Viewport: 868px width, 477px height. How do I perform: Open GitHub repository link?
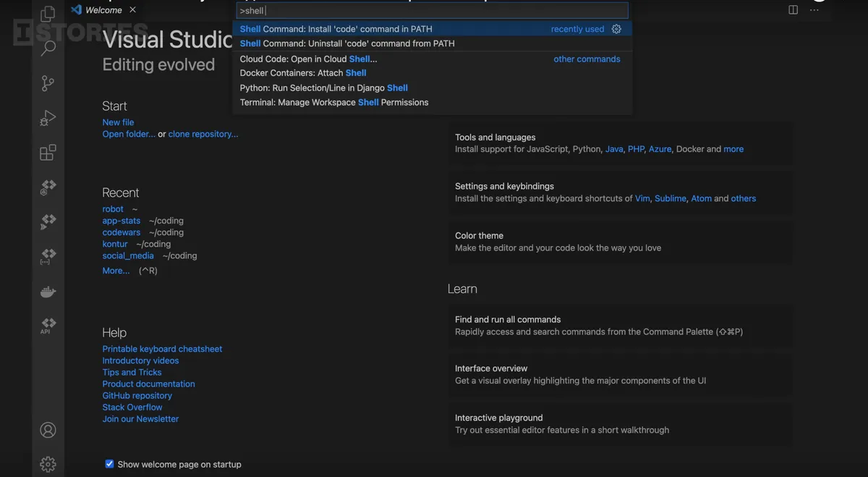tap(137, 395)
